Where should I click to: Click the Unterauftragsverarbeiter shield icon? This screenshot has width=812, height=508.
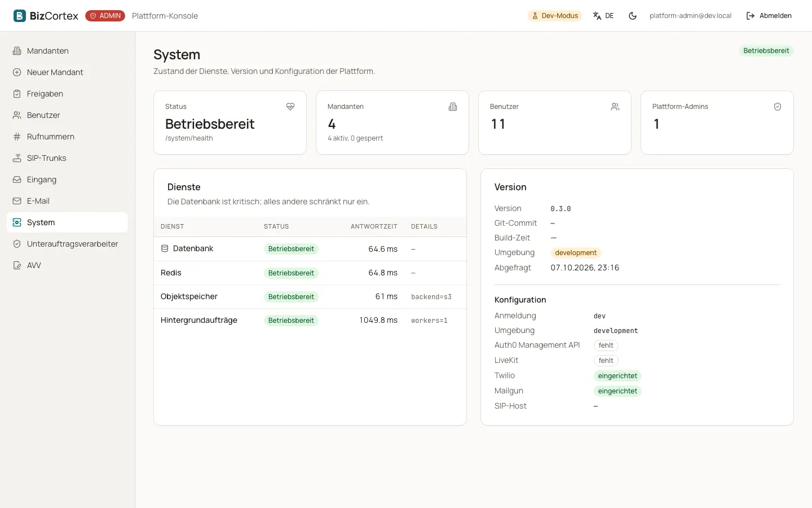(x=17, y=244)
